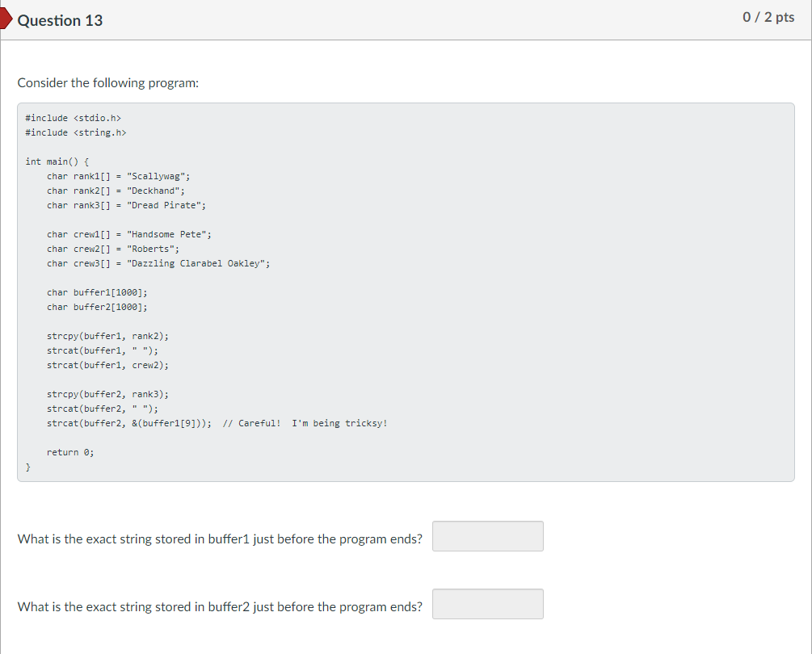Click the buffer2 question prompt text
This screenshot has height=654, width=812.
point(220,606)
